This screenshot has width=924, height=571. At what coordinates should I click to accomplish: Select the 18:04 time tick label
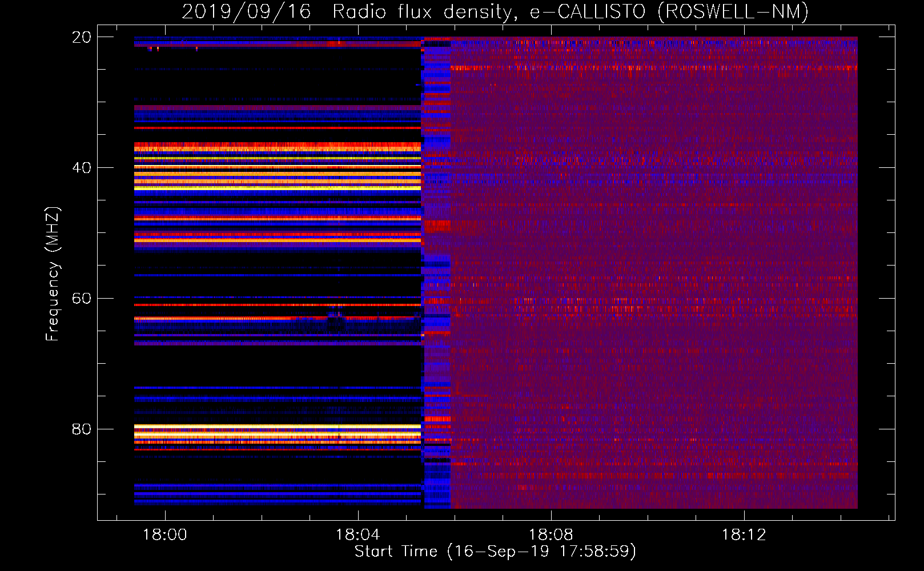(358, 534)
